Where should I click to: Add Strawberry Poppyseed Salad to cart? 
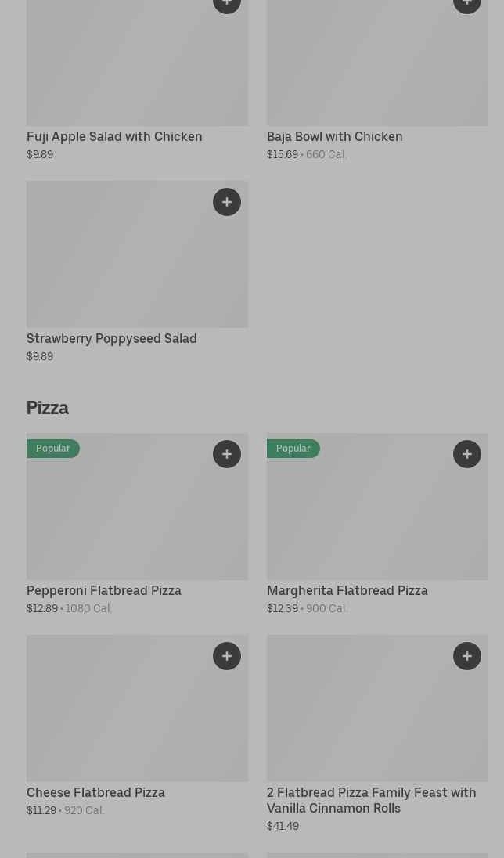tap(227, 202)
